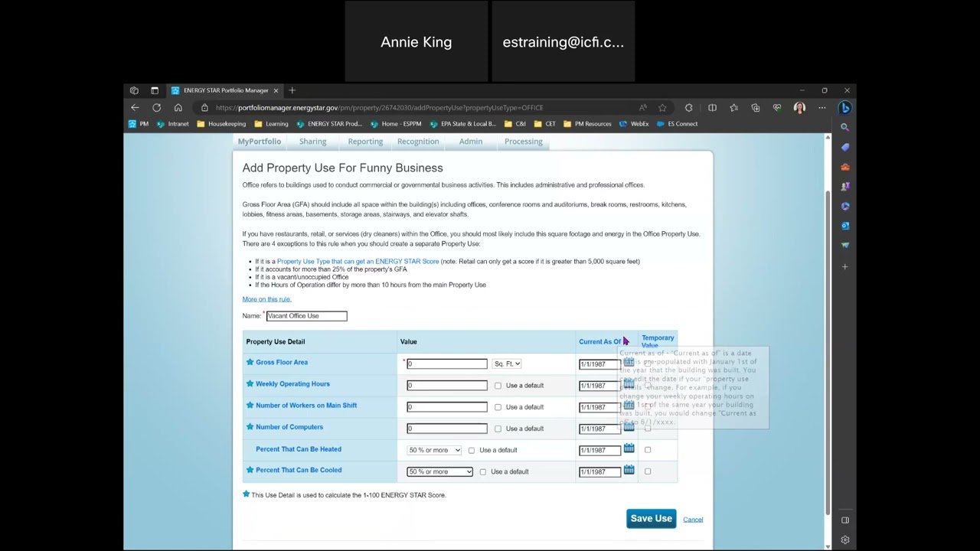Open the Edge sidebar Search icon
Image resolution: width=980 pixels, height=551 pixels.
click(845, 127)
